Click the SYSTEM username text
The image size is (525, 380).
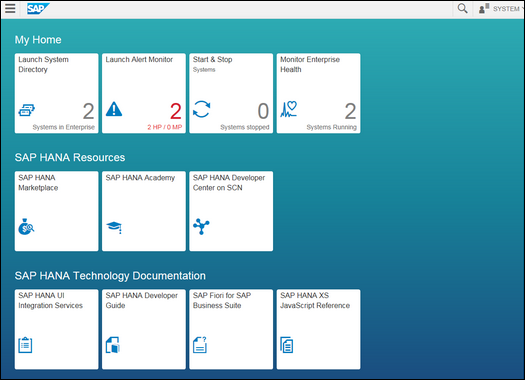pyautogui.click(x=506, y=9)
